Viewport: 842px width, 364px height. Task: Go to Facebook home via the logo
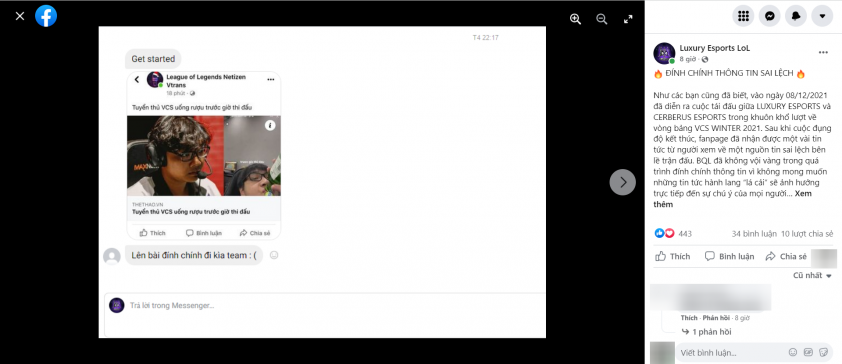[x=46, y=16]
